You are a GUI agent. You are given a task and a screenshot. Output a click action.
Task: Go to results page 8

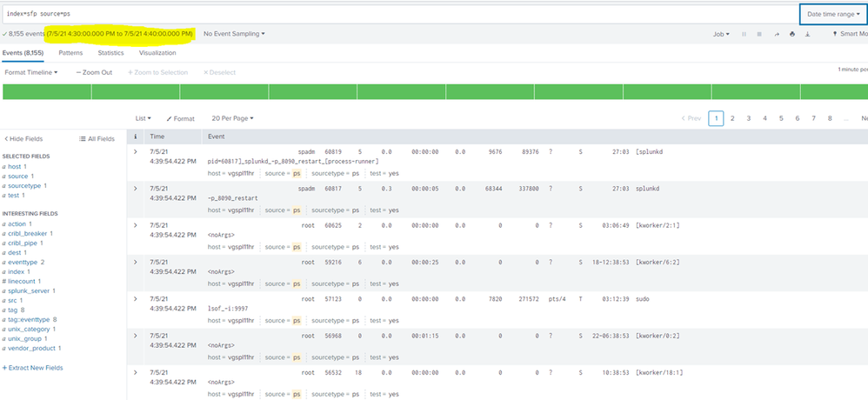click(830, 118)
